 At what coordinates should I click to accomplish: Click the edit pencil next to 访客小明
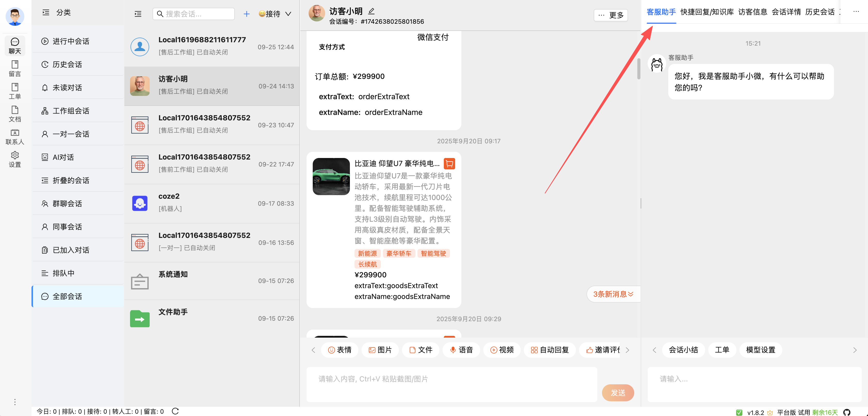point(371,11)
